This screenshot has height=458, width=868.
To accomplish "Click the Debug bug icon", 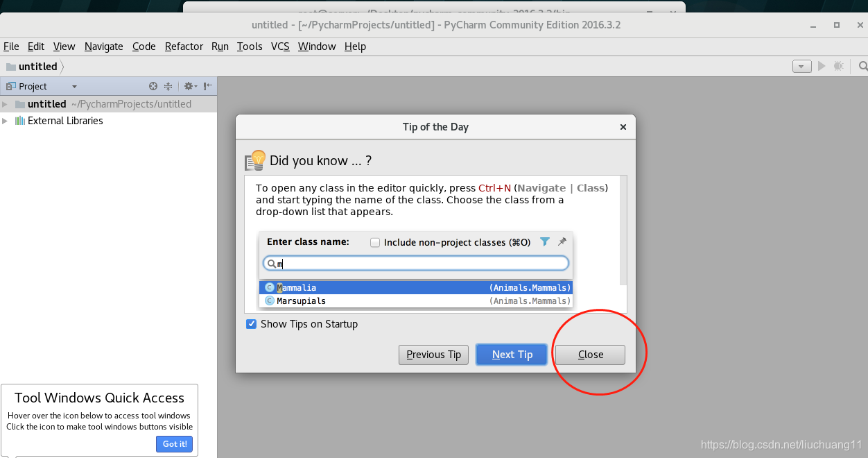I will 839,66.
